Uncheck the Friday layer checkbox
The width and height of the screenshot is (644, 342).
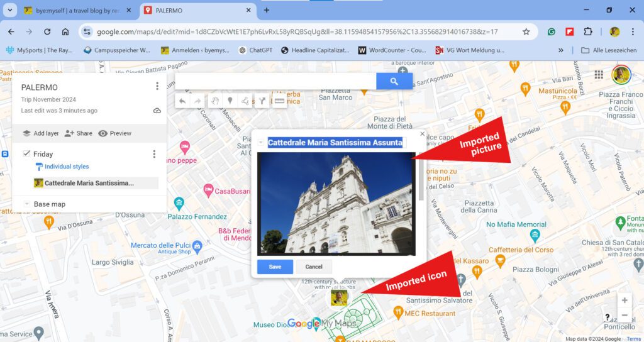[x=26, y=153]
